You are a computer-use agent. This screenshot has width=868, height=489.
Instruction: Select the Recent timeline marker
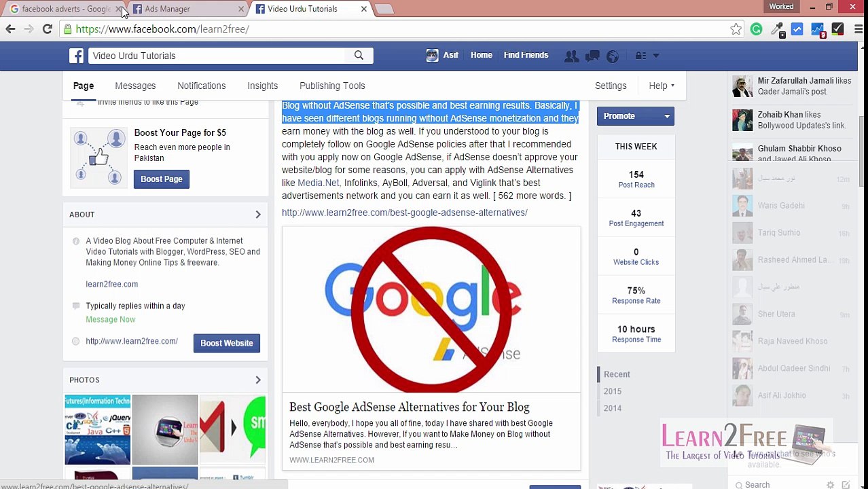[x=617, y=374]
